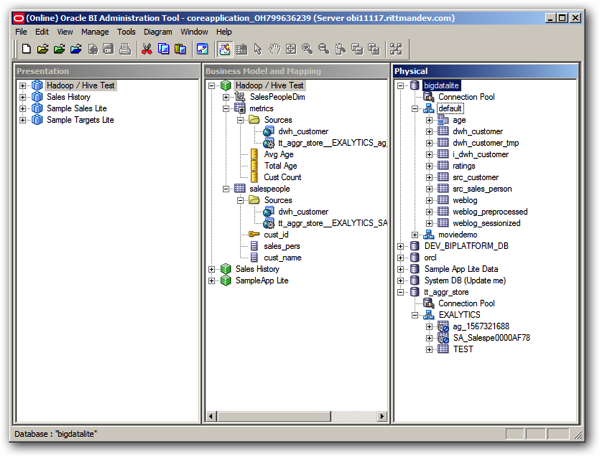
Task: Expand the dwh_customer physical table
Action: click(x=429, y=132)
